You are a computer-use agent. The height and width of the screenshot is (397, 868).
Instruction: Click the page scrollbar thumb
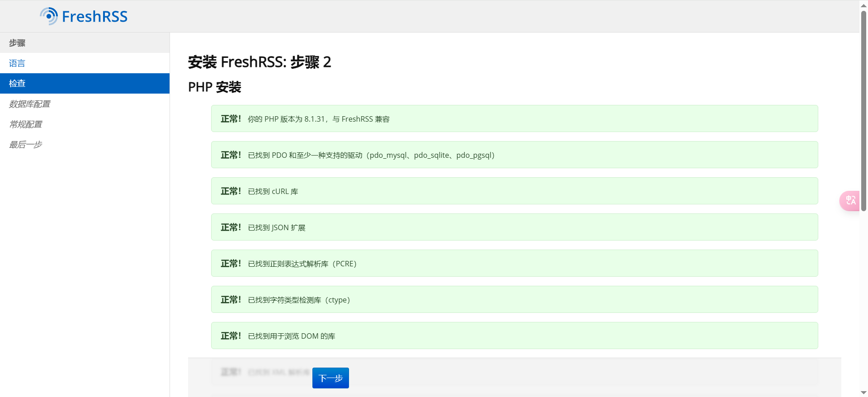click(x=863, y=111)
